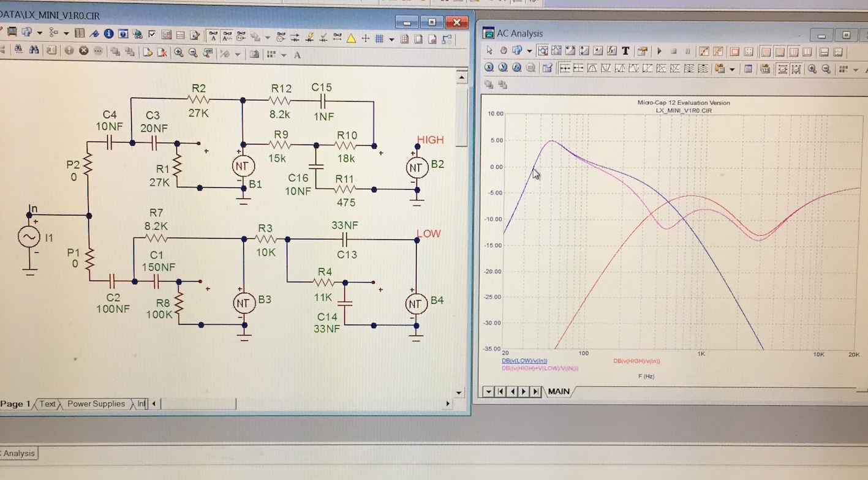This screenshot has height=480, width=868.
Task: Open the tile windows dropdown in AC Analysis
Action: click(856, 70)
